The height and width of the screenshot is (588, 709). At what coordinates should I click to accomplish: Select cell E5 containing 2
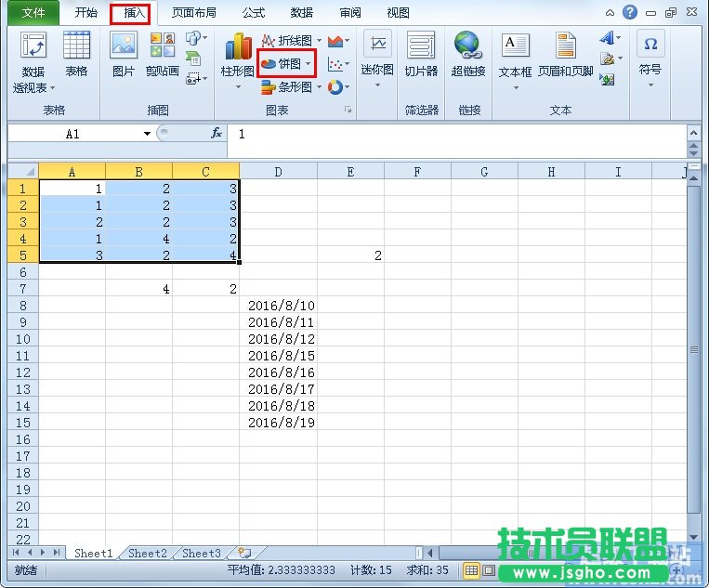pos(351,255)
